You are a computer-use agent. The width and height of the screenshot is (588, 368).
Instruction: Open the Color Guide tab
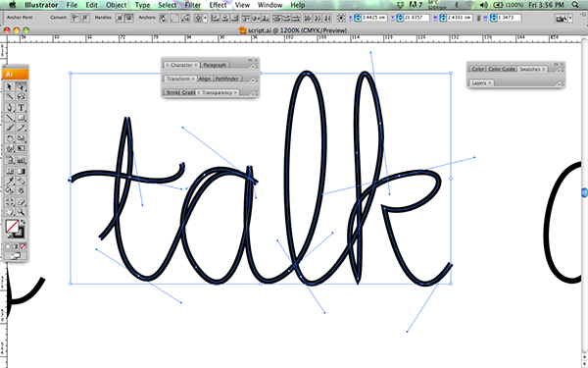pos(502,69)
